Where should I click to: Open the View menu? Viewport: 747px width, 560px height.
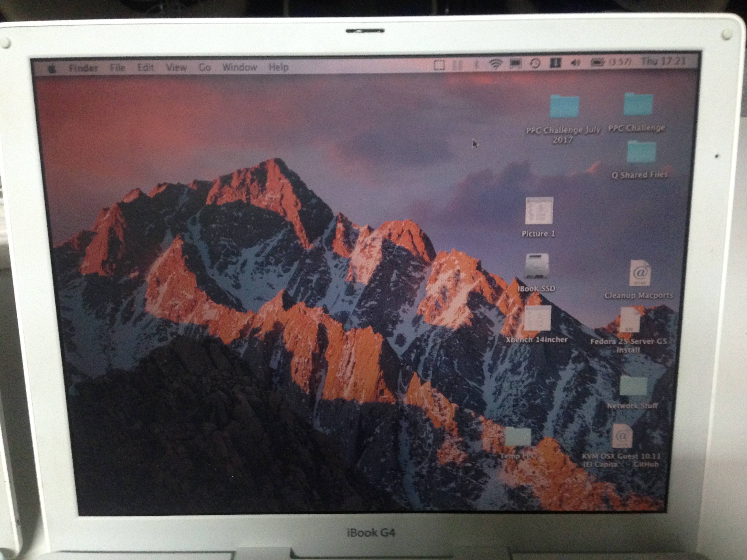click(x=176, y=67)
